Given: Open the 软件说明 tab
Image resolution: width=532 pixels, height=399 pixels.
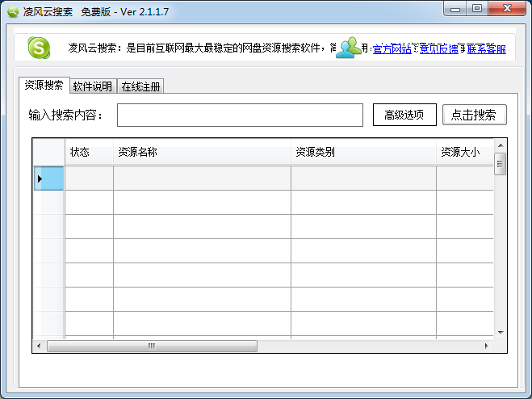Looking at the screenshot, I should pyautogui.click(x=93, y=86).
